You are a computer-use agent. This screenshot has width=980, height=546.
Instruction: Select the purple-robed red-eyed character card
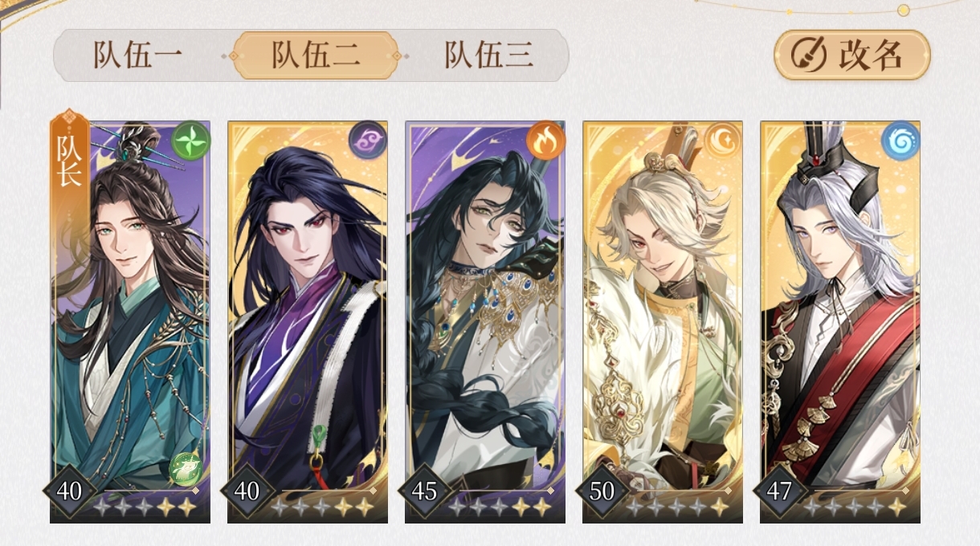pyautogui.click(x=308, y=322)
